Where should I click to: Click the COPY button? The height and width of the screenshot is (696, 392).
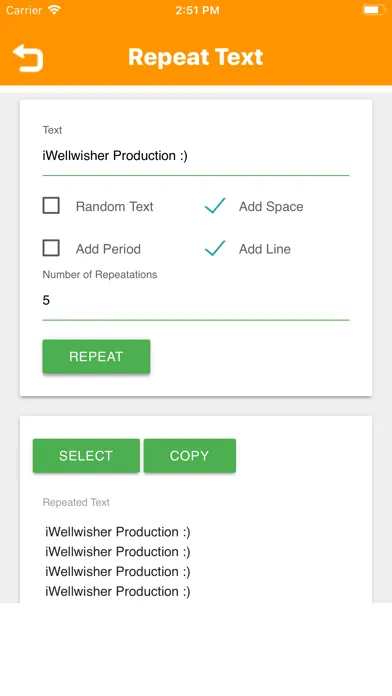pos(190,455)
